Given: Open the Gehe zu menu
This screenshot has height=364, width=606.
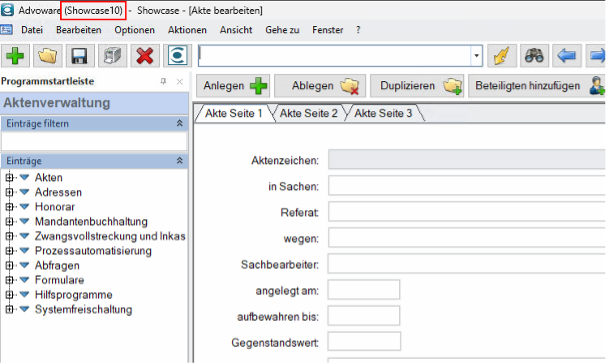Looking at the screenshot, I should pos(282,30).
